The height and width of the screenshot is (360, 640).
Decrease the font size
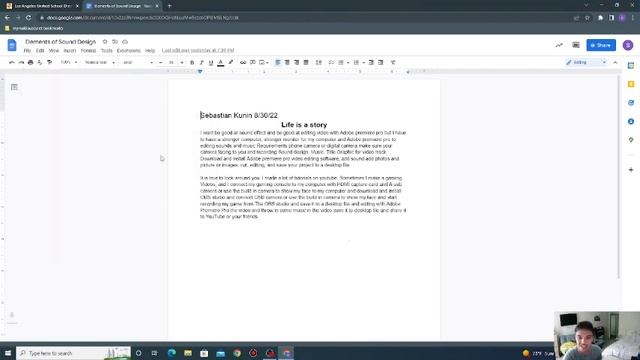coord(160,62)
